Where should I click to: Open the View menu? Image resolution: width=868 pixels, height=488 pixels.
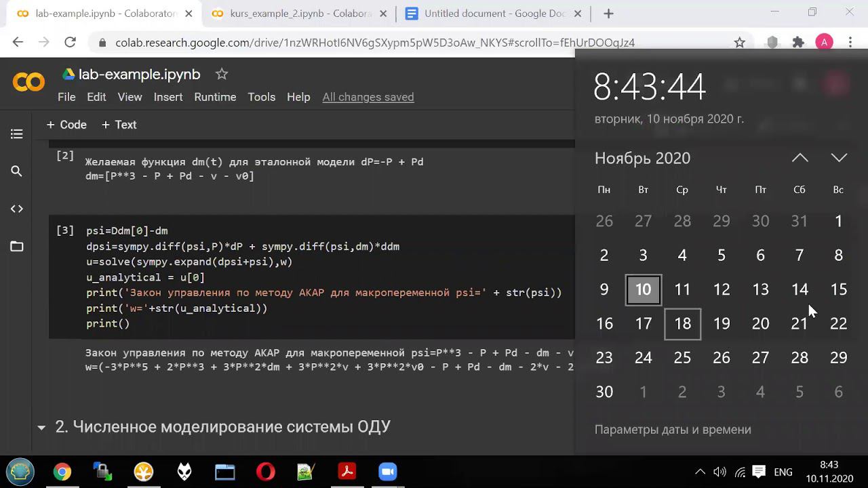(x=130, y=97)
